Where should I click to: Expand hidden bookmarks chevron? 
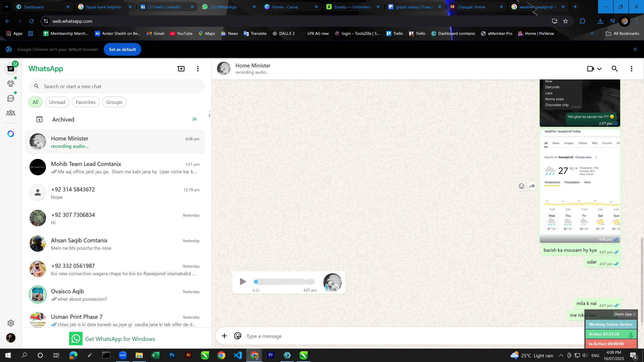point(592,34)
